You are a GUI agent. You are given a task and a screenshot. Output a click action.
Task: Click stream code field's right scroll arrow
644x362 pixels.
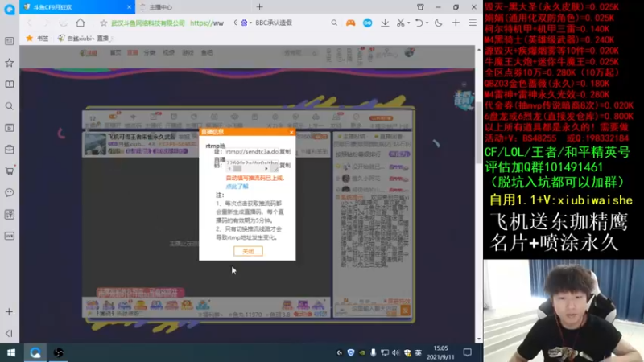(266, 169)
